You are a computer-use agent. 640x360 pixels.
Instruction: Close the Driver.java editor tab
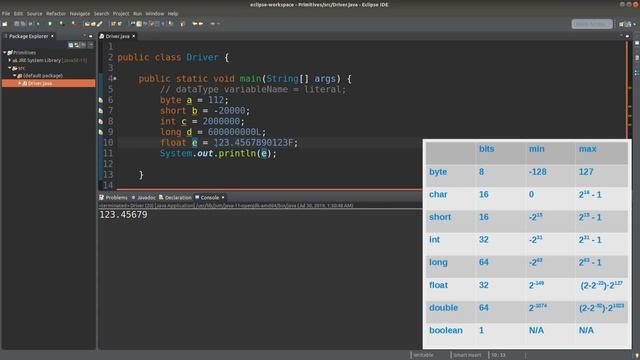(x=133, y=36)
